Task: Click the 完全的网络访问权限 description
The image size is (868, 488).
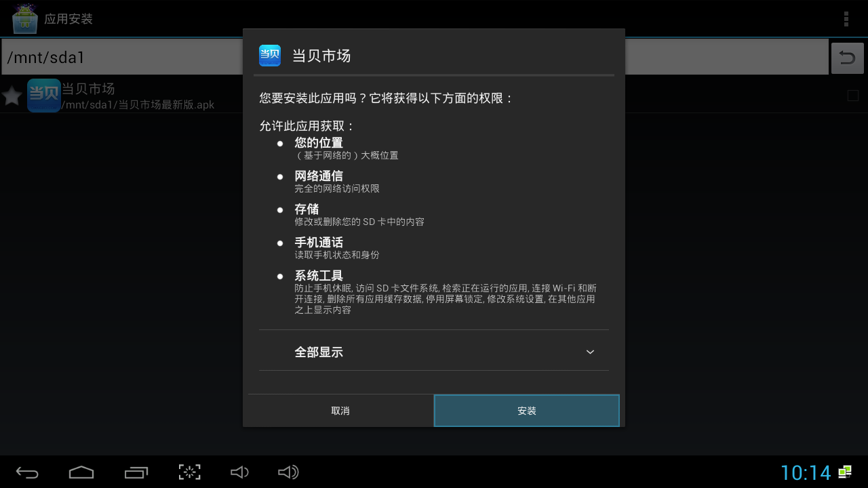Action: point(337,188)
